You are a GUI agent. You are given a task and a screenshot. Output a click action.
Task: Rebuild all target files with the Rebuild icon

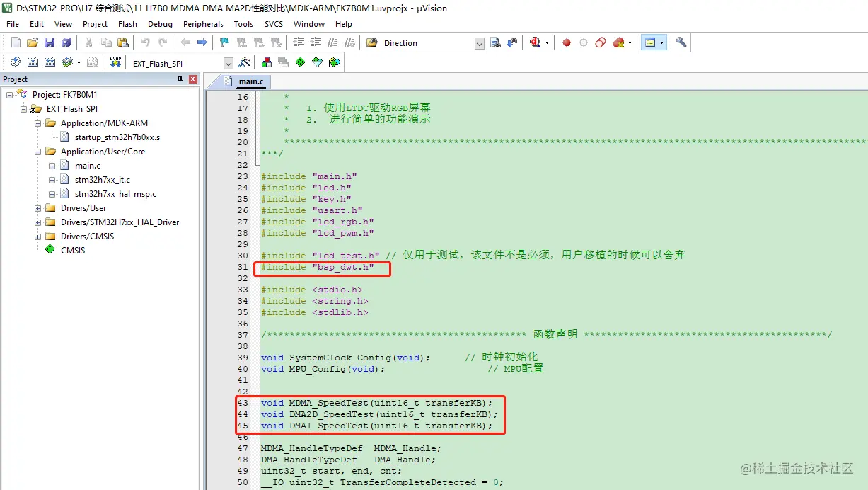(x=50, y=62)
